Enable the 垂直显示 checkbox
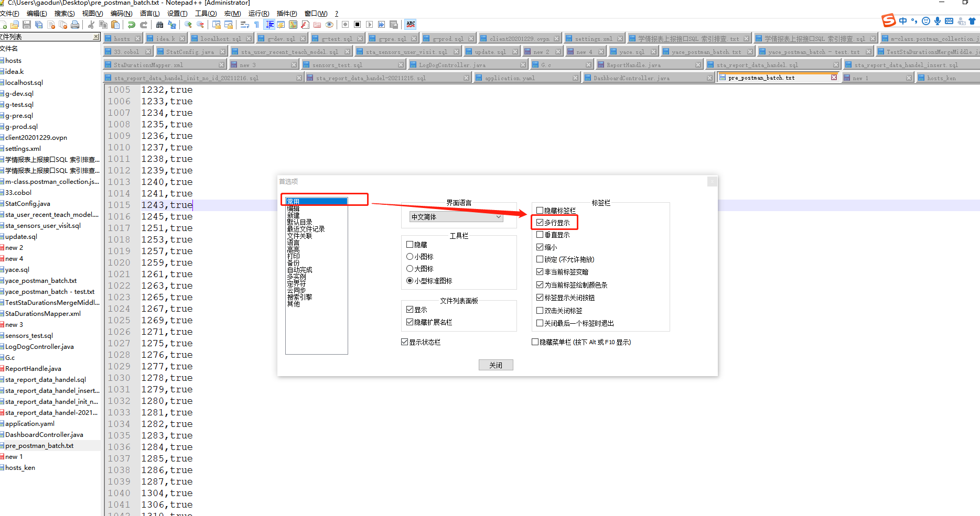The height and width of the screenshot is (516, 980). 541,234
